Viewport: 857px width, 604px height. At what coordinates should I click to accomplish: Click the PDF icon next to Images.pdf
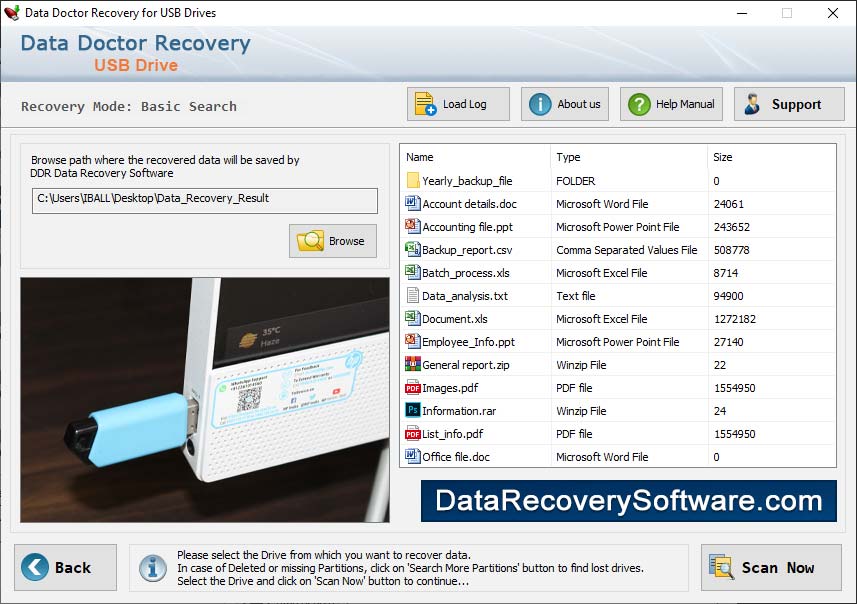point(413,388)
